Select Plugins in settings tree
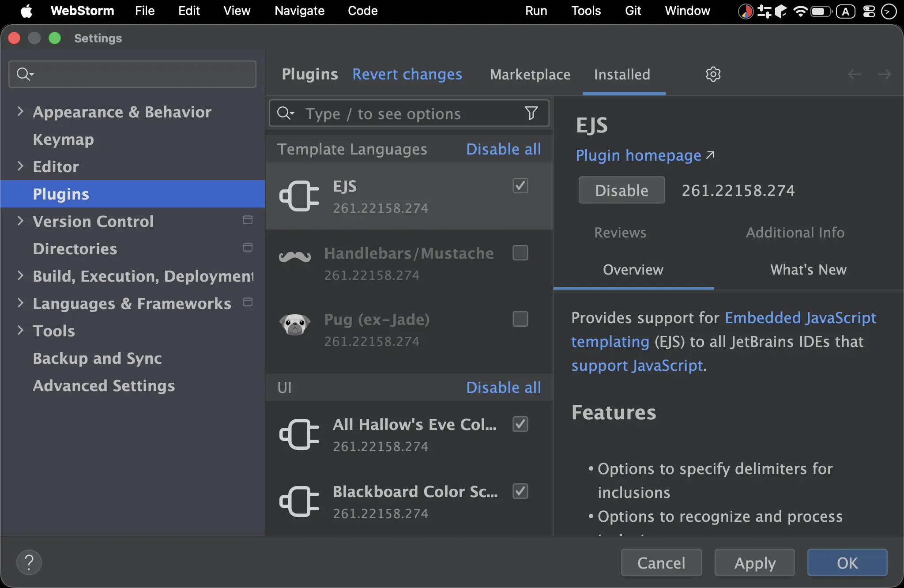Screen dimensions: 904x588 click(x=132, y=194)
